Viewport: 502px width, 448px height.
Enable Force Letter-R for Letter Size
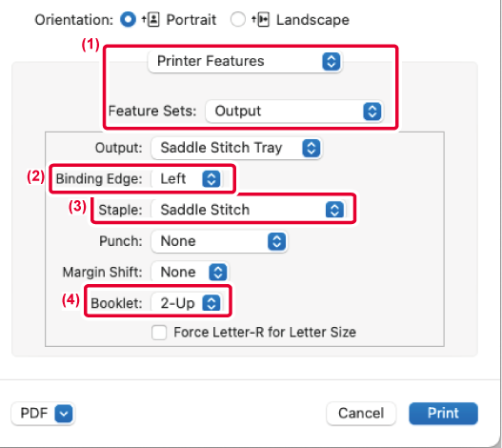[x=159, y=333]
